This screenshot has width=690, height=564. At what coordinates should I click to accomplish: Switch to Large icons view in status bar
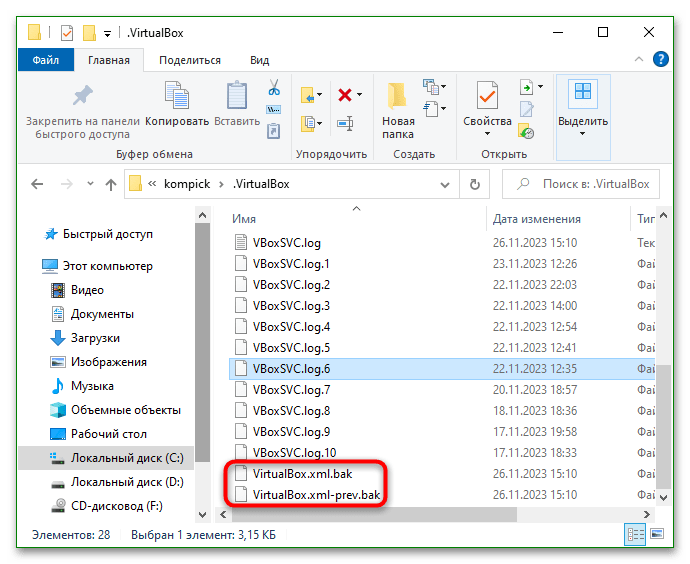pos(657,535)
